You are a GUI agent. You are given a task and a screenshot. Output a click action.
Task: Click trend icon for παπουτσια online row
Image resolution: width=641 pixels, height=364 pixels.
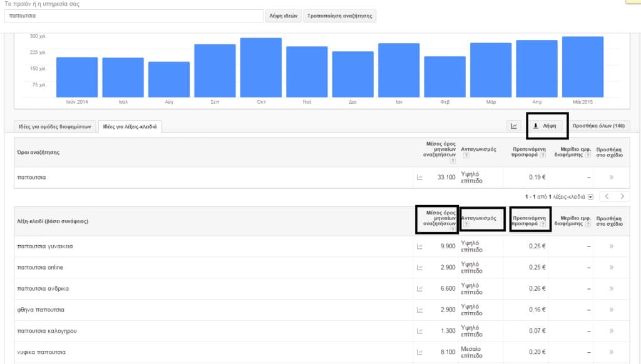(x=419, y=268)
